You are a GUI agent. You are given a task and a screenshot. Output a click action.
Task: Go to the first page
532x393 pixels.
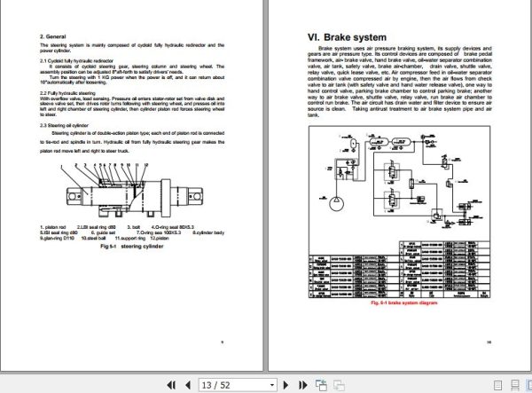point(171,385)
